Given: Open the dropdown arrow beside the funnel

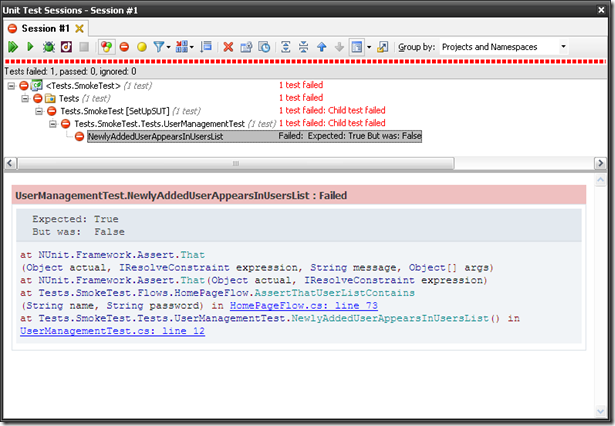Looking at the screenshot, I should click(x=168, y=47).
